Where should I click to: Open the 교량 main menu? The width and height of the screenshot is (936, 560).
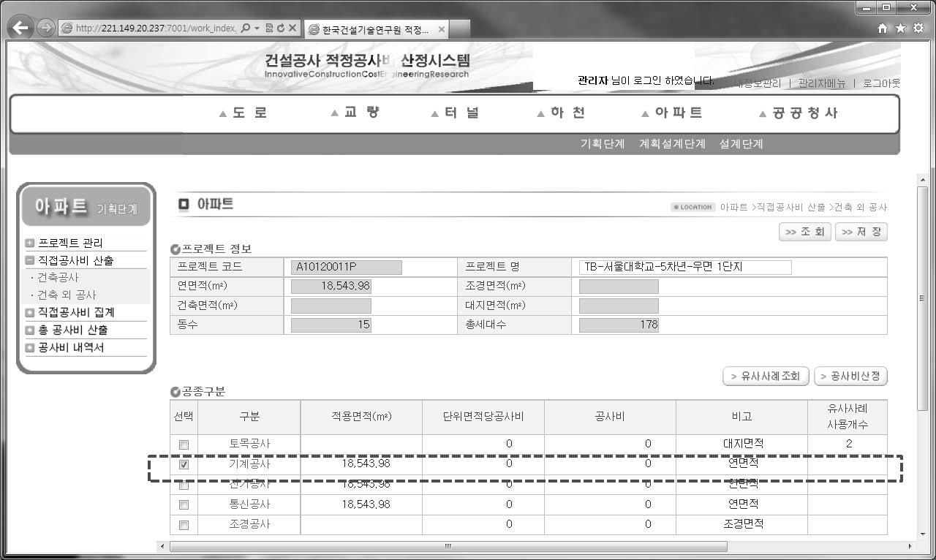355,113
